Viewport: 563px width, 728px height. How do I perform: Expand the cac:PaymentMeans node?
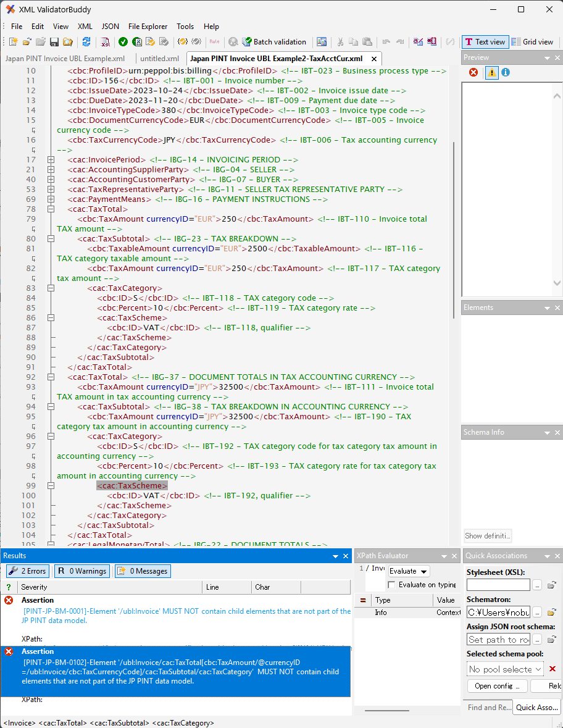[51, 199]
